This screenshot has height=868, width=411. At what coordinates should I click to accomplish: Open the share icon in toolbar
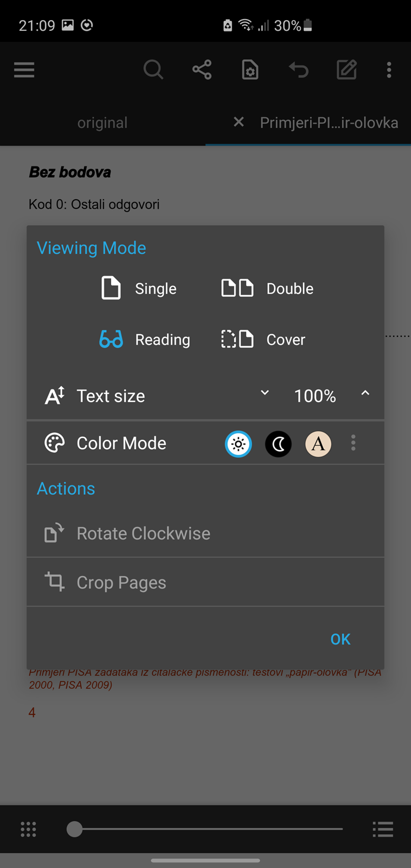click(x=202, y=70)
